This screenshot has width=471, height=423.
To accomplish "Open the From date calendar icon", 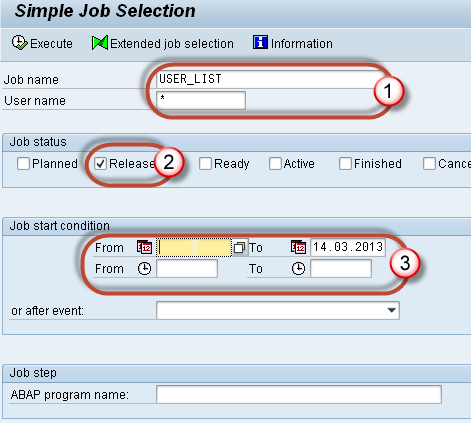I will 144,247.
